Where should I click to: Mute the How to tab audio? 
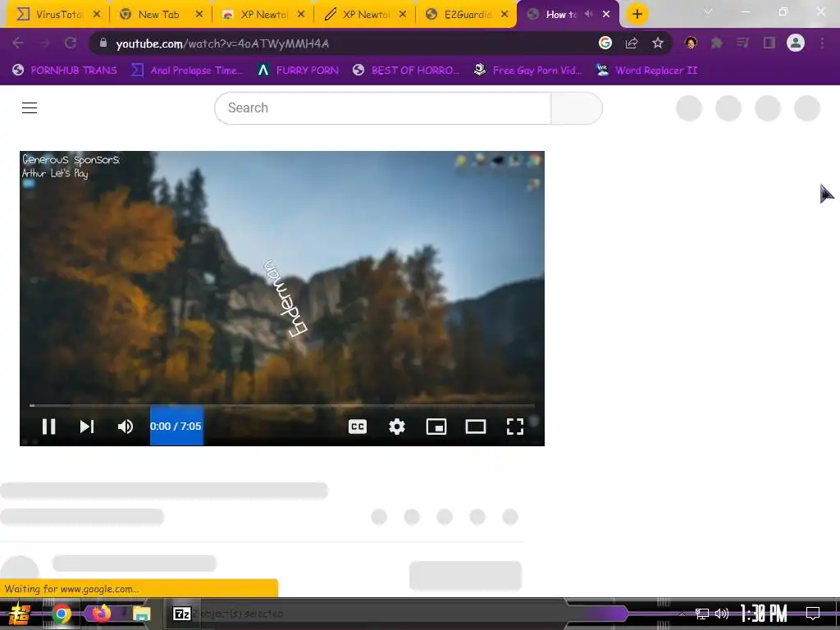coord(589,15)
